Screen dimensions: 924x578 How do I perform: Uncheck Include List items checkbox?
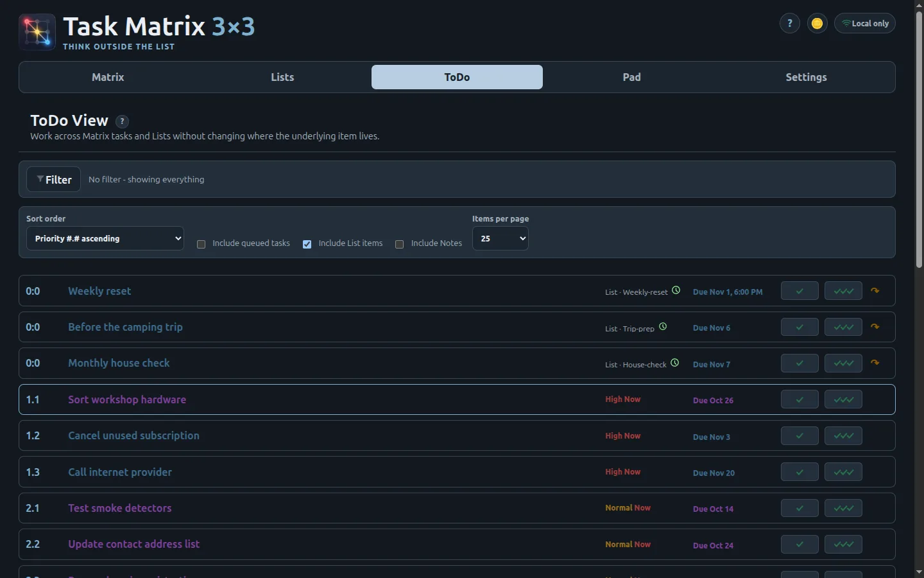(307, 244)
